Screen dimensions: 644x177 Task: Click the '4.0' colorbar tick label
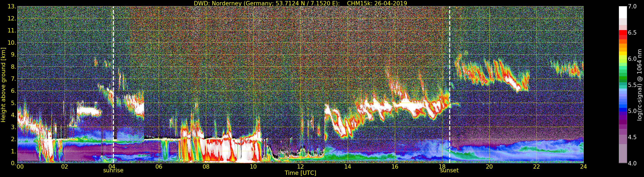(632, 163)
